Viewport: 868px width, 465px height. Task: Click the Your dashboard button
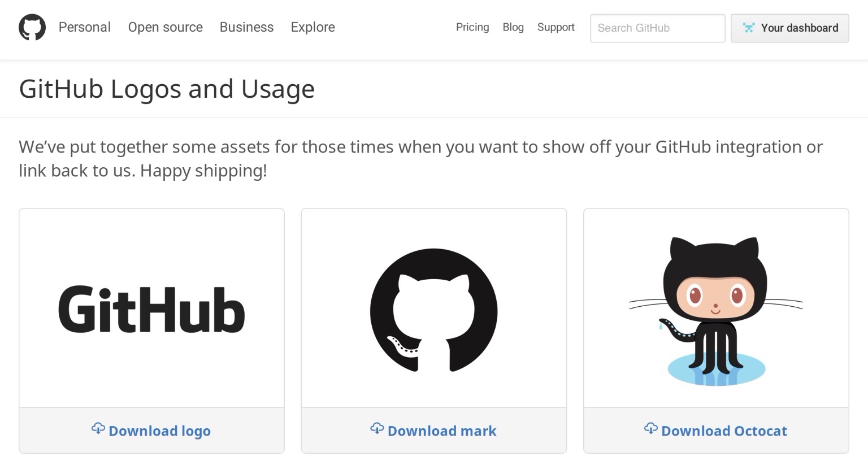click(790, 28)
